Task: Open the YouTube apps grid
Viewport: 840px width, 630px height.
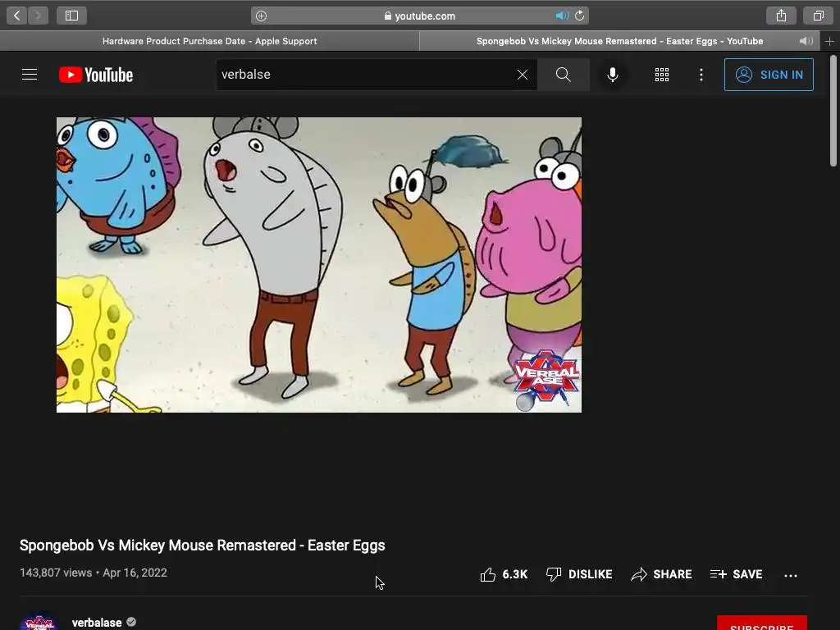Action: pos(662,75)
